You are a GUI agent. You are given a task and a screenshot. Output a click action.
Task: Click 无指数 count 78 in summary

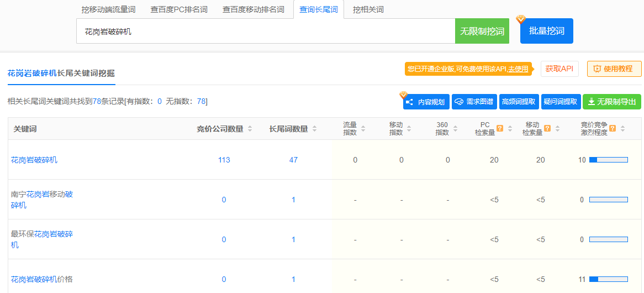(x=201, y=101)
